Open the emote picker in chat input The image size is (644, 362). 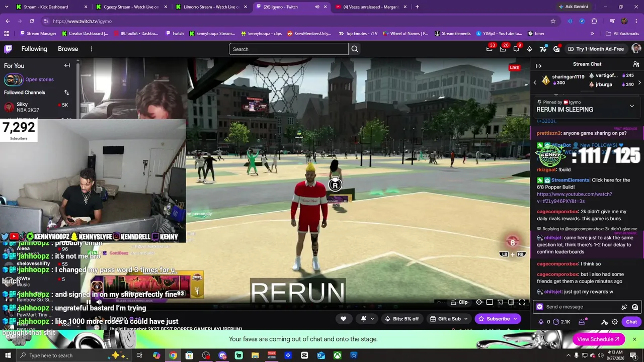click(635, 307)
